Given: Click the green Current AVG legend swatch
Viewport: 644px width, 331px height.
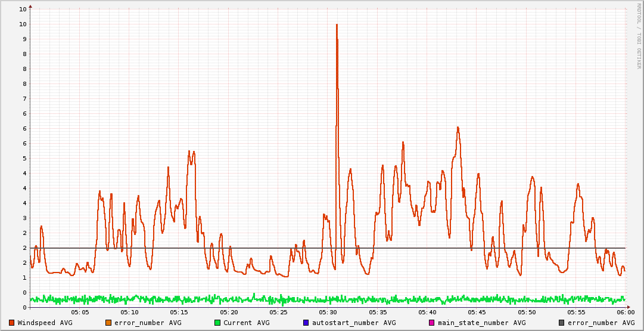Looking at the screenshot, I should coord(217,323).
